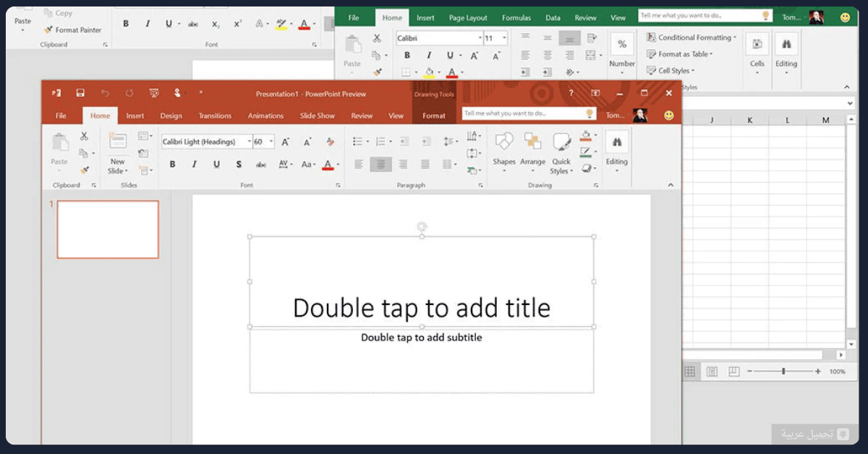Toggle Underline in PowerPoint's Font group

[216, 165]
